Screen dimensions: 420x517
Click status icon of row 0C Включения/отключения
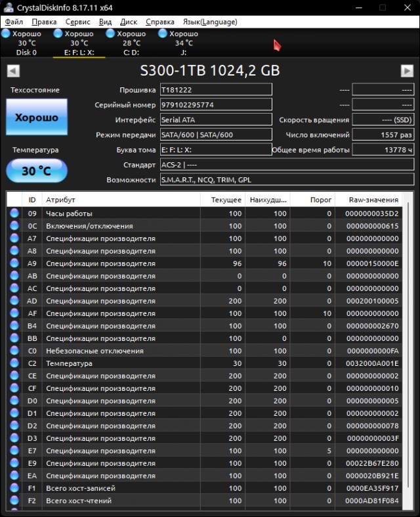(x=14, y=226)
